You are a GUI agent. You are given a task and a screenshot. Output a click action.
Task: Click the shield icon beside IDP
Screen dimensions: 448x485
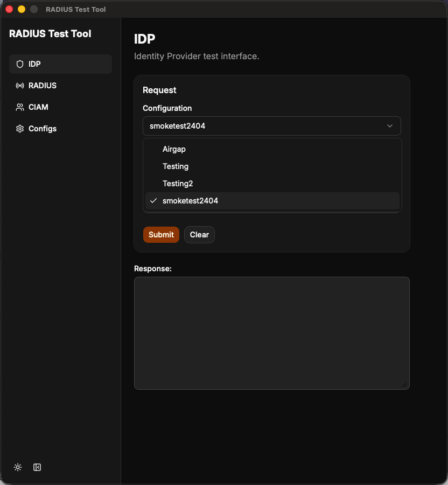click(20, 64)
